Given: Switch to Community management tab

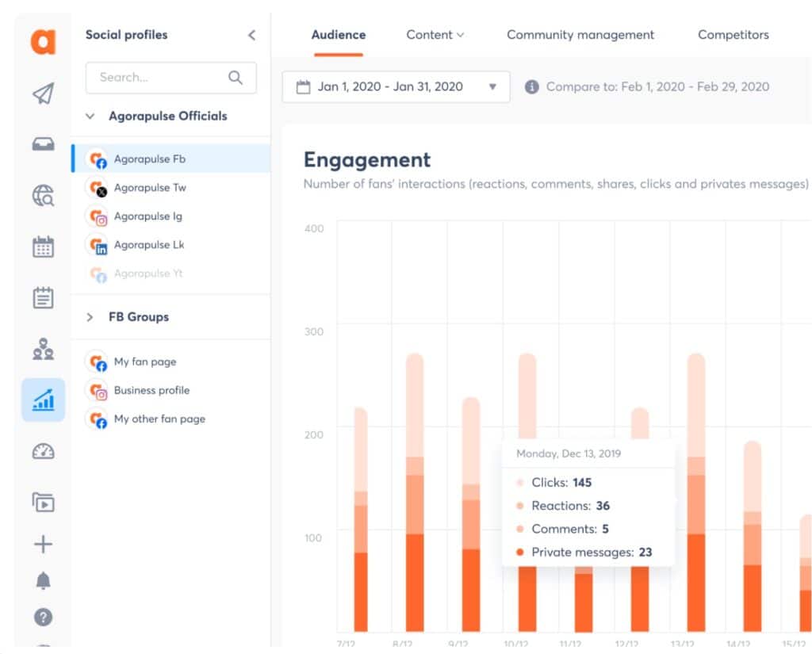Looking at the screenshot, I should 580,35.
